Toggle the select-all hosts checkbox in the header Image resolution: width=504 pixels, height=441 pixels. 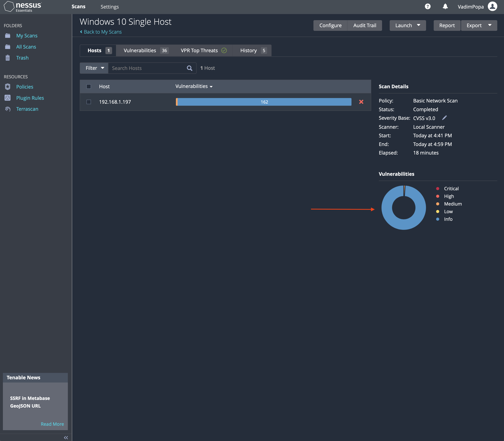[89, 86]
